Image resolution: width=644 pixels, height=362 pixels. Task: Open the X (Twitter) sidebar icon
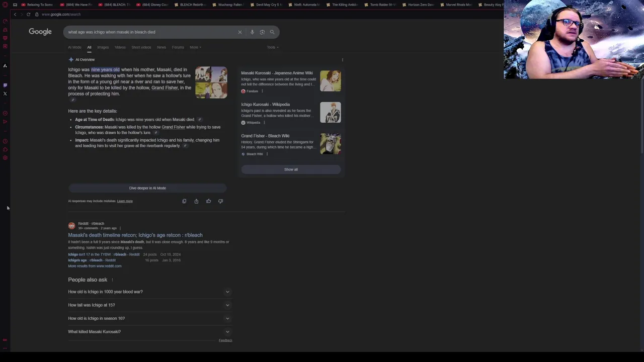coord(5,94)
